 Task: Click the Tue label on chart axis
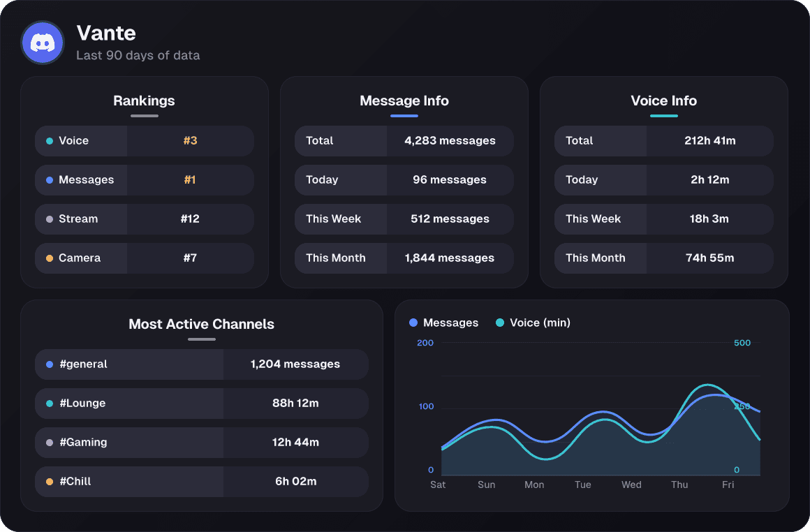click(x=582, y=485)
